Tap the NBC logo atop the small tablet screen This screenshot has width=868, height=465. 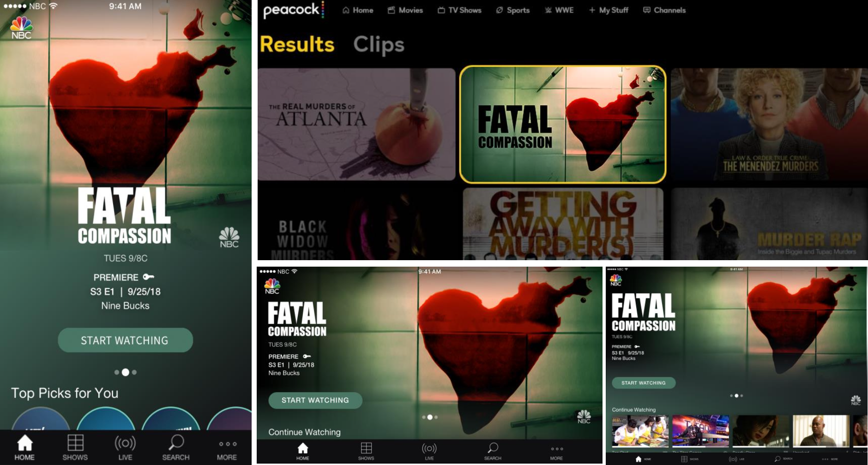[616, 280]
